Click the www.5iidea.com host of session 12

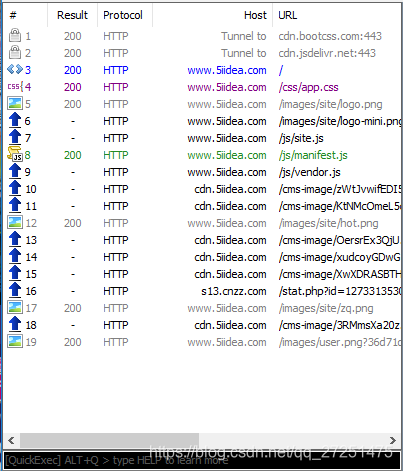point(227,223)
